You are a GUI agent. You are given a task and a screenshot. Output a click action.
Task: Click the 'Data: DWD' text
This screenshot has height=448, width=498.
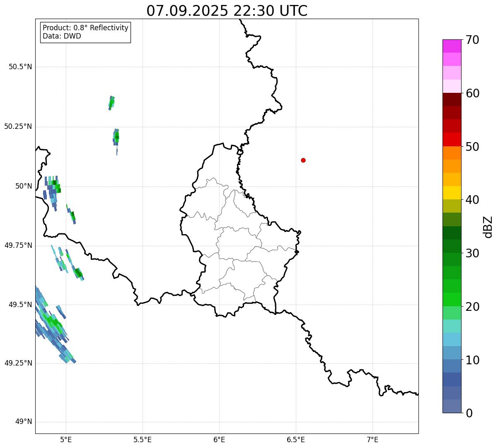[x=62, y=36]
